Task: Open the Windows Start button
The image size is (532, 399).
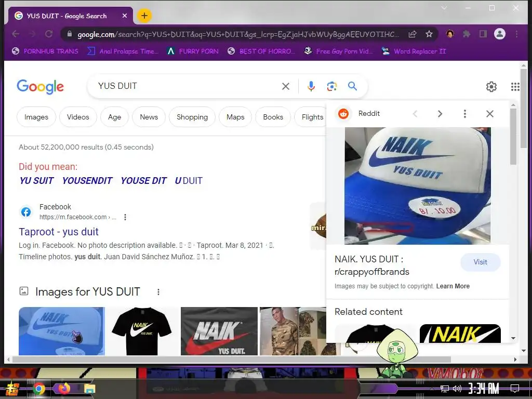Action: coord(12,389)
